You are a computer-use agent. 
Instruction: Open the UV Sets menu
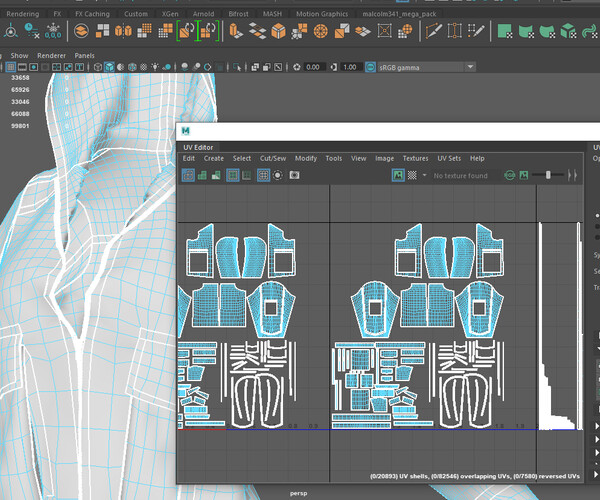[x=447, y=158]
